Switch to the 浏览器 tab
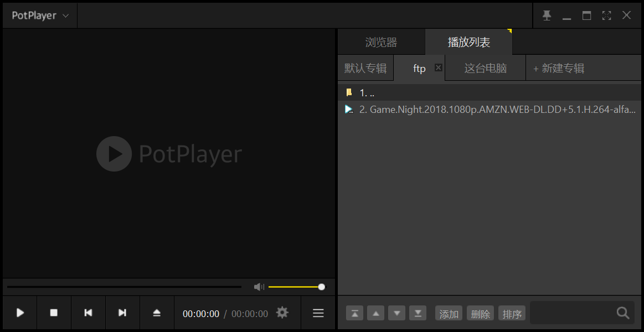Screen dimensions: 644x332 pyautogui.click(x=381, y=42)
